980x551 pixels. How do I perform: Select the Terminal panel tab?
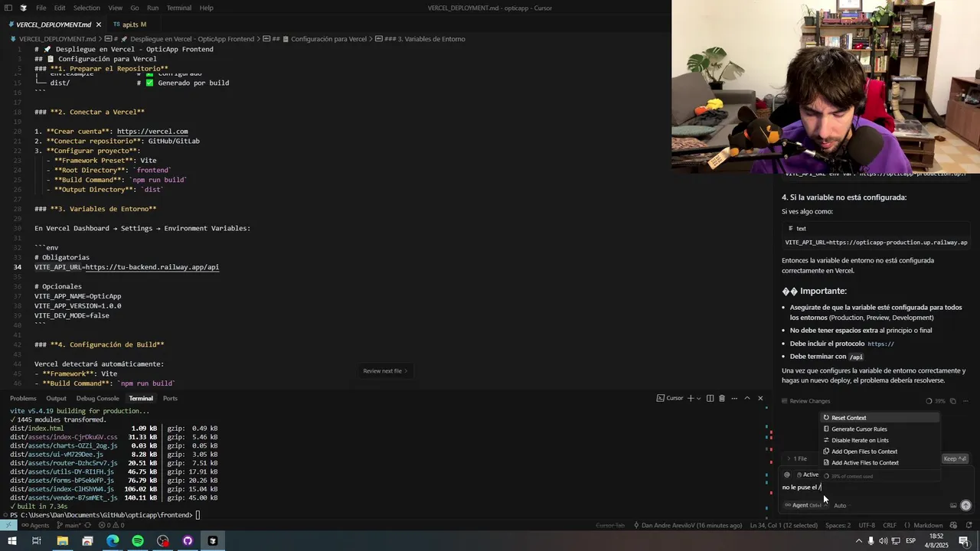(x=141, y=398)
